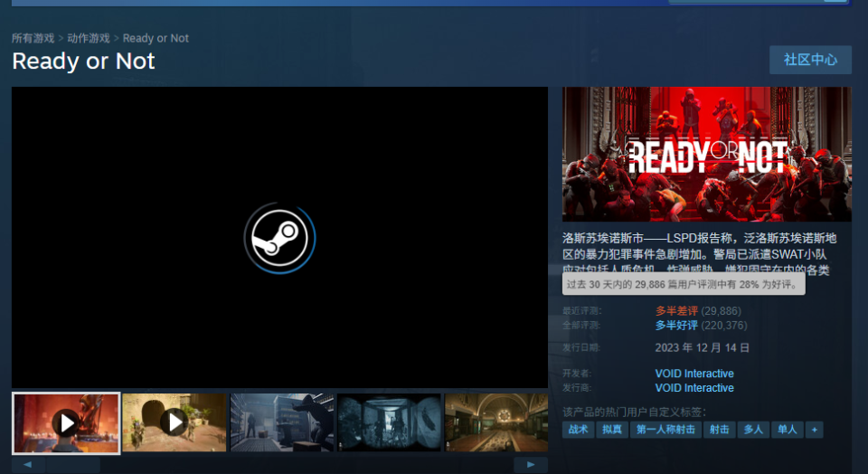The image size is (868, 474).
Task: Select the 射击 tag
Action: (x=719, y=430)
